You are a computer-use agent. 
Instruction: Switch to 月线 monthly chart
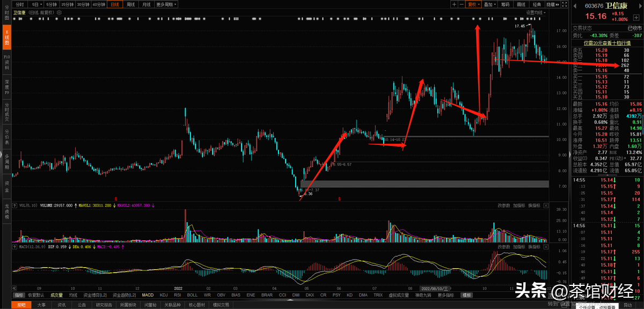146,4
